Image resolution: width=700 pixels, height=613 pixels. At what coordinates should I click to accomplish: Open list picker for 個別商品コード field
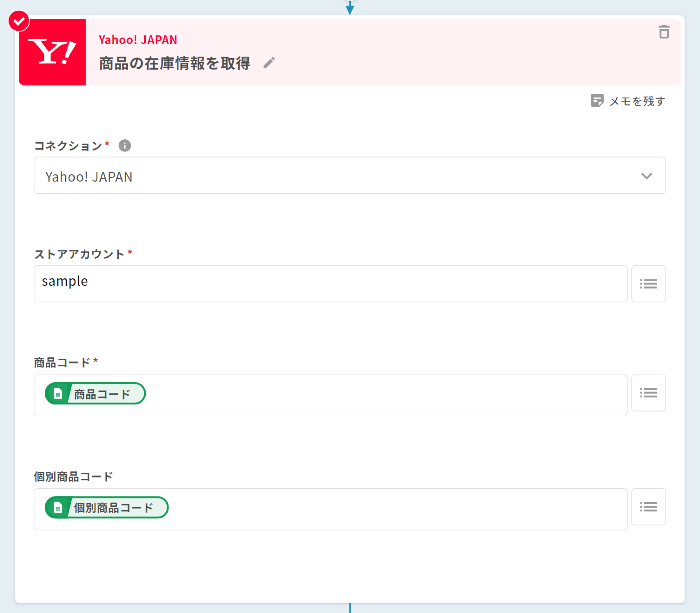648,507
